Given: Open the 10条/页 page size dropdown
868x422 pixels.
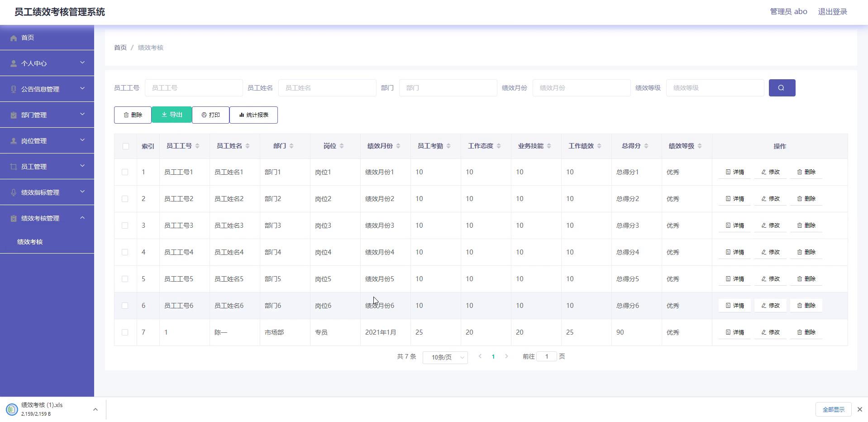Looking at the screenshot, I should tap(445, 357).
